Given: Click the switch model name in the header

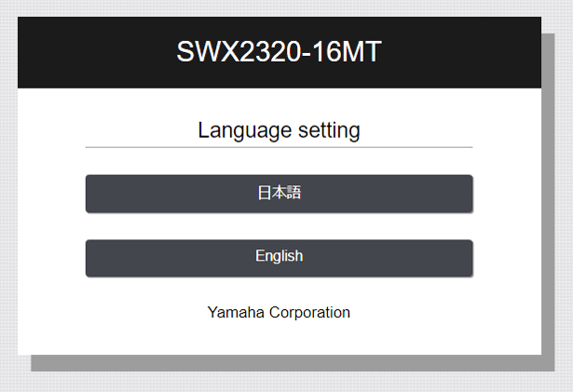Looking at the screenshot, I should point(279,52).
